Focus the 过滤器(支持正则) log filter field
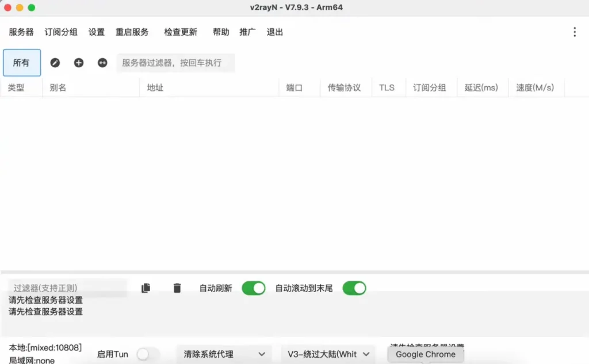The width and height of the screenshot is (589, 364). (x=68, y=288)
